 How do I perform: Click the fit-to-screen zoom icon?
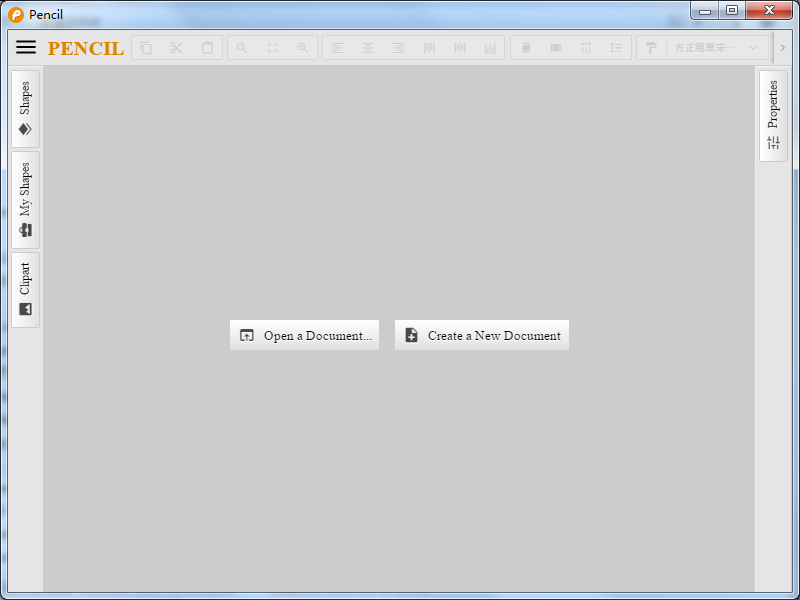point(272,48)
